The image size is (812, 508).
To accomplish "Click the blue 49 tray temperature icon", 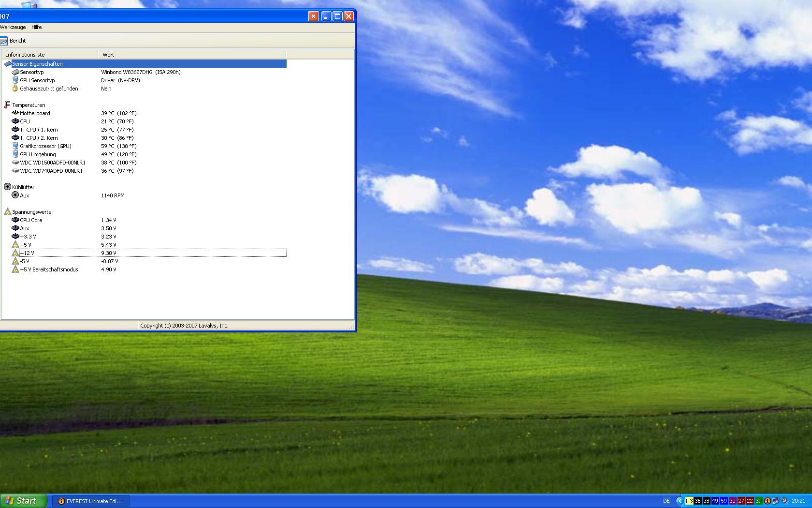I will pyautogui.click(x=715, y=501).
